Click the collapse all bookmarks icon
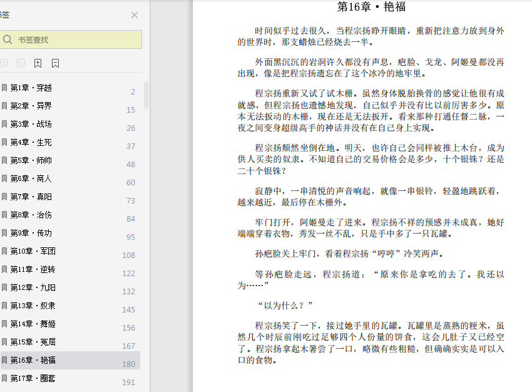This screenshot has width=532, height=392. click(x=21, y=63)
